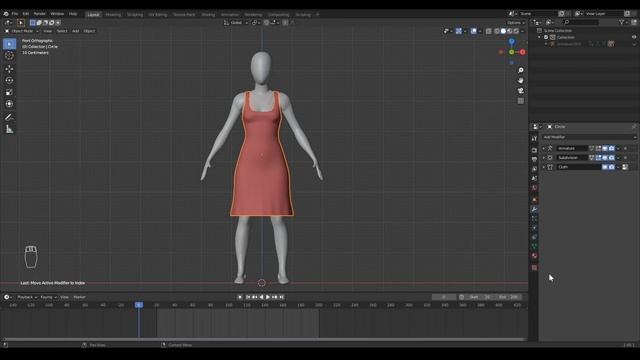Click the outliner search field
This screenshot has height=360, width=640.
[x=581, y=22]
